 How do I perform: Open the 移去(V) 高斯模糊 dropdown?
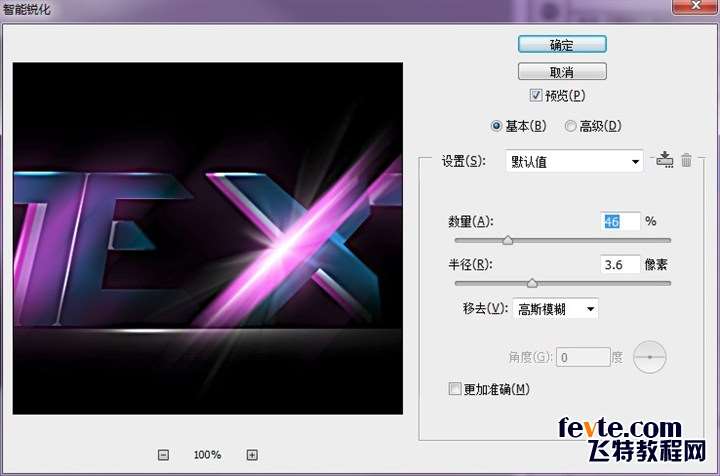(x=556, y=309)
